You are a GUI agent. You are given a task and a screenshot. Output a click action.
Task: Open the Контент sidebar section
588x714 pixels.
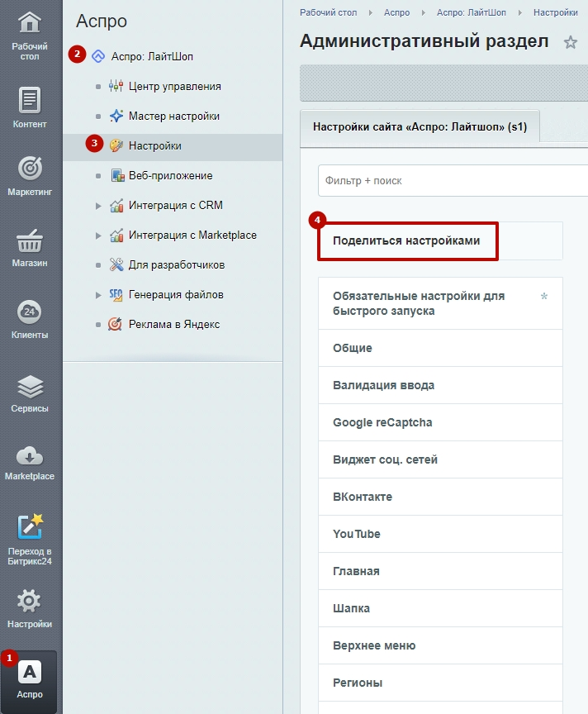pyautogui.click(x=30, y=107)
